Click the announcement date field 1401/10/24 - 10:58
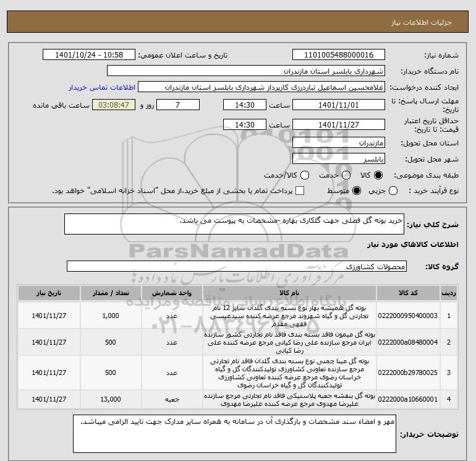 (89, 55)
